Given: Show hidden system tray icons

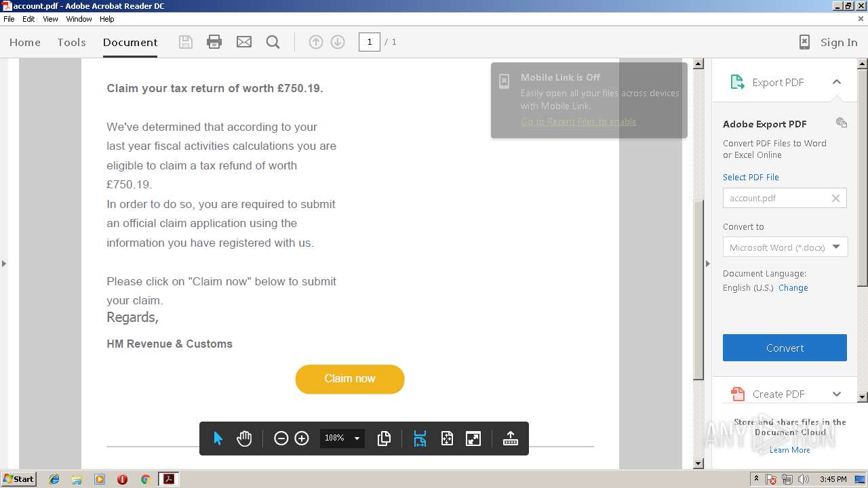Looking at the screenshot, I should point(756,479).
